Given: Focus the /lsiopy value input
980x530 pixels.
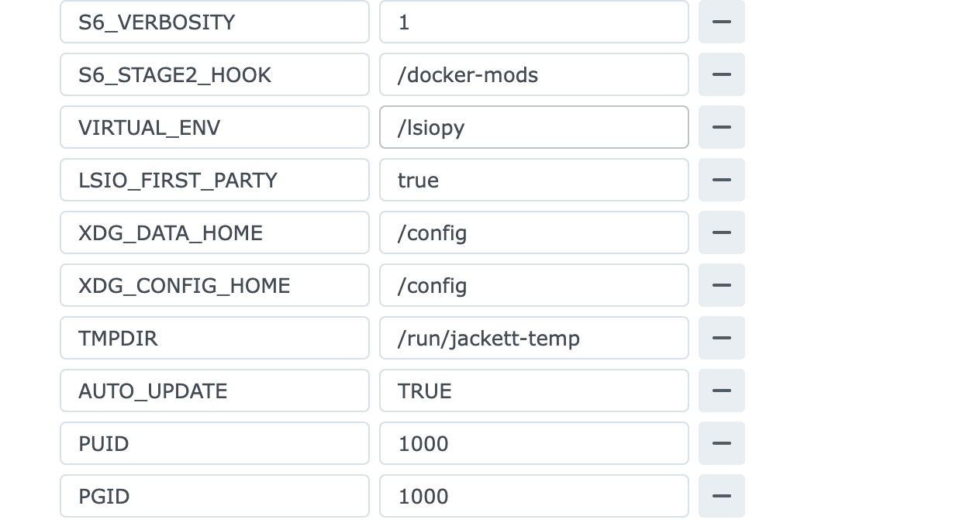Looking at the screenshot, I should pyautogui.click(x=533, y=127).
